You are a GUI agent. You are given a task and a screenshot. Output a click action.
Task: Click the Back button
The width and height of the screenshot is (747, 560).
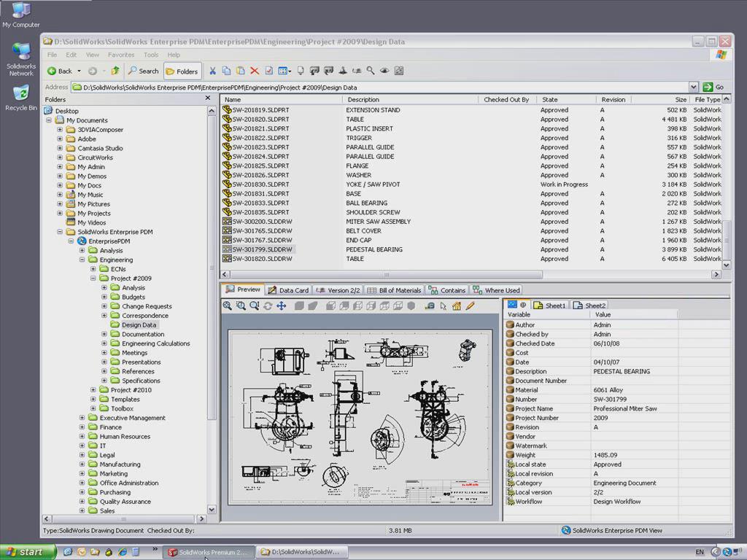[60, 71]
